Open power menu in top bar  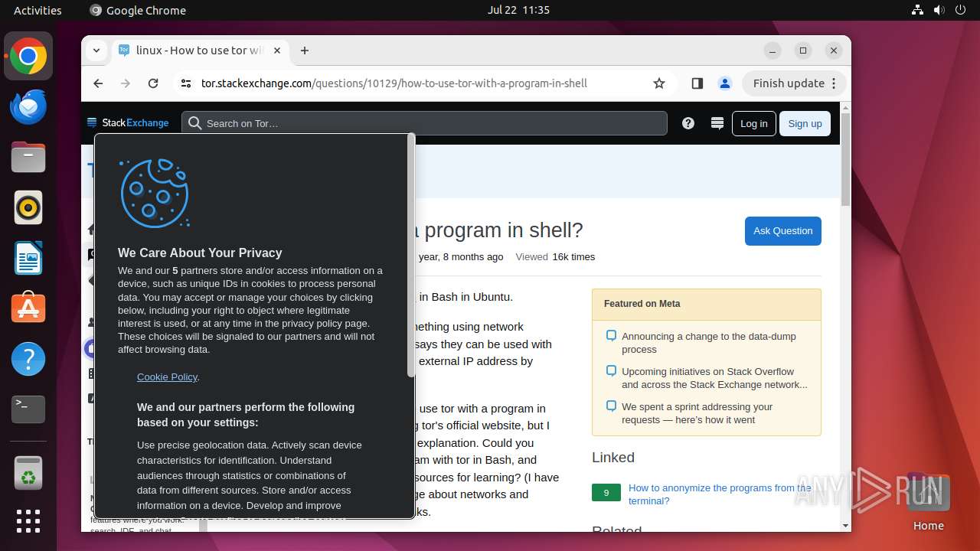(959, 10)
